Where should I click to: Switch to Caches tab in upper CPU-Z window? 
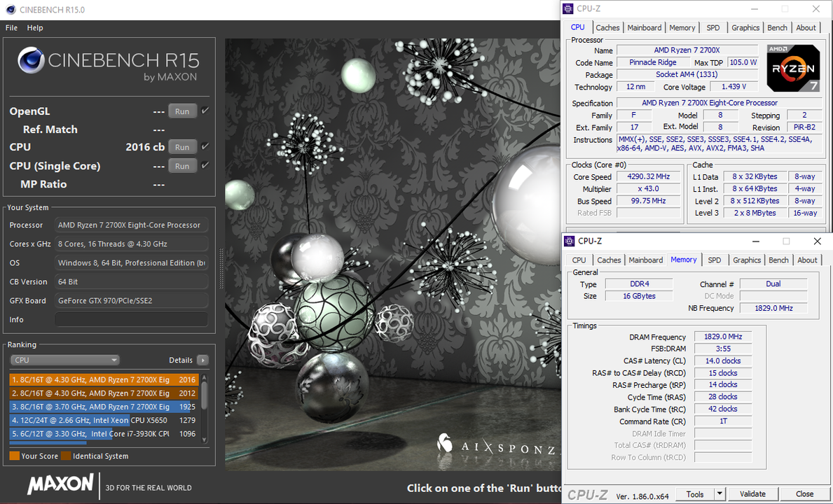click(607, 27)
